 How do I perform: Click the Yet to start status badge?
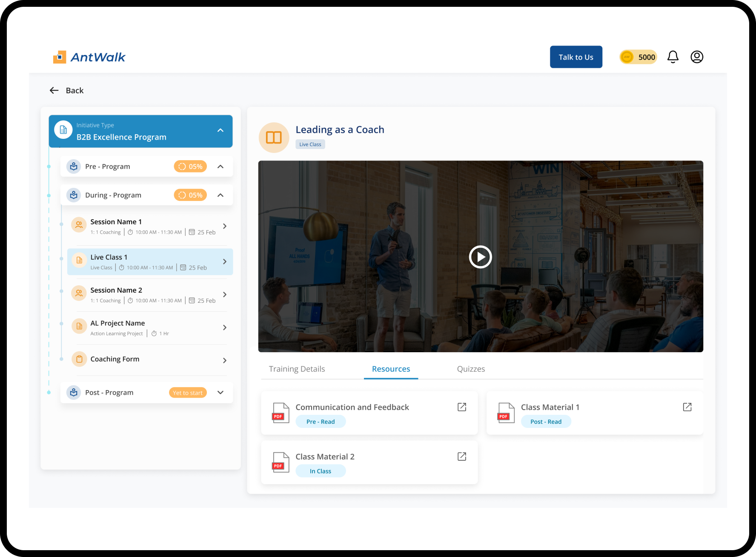coord(188,393)
